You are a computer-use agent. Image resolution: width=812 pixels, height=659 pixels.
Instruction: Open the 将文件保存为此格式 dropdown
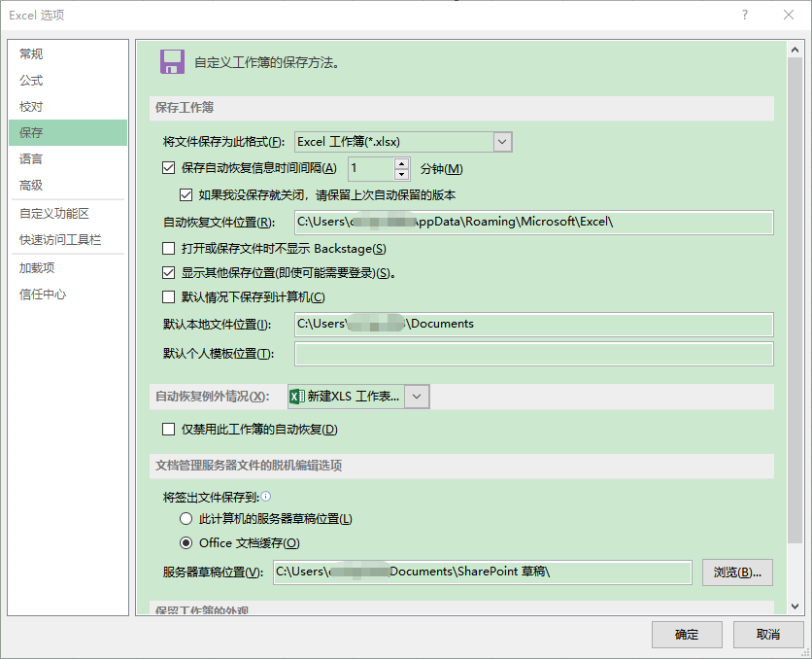click(x=502, y=142)
